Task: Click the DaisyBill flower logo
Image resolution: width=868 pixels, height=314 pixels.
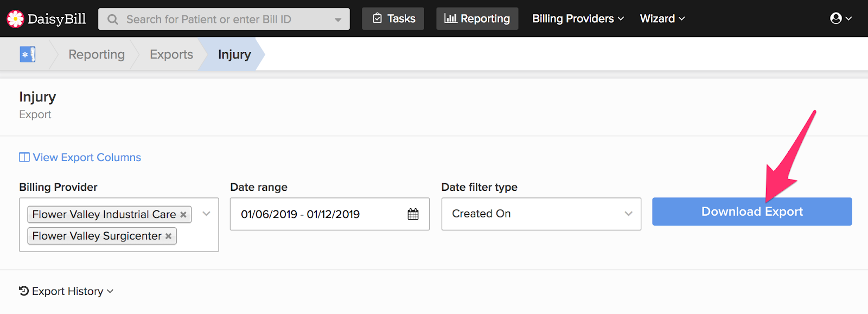Action: click(15, 19)
